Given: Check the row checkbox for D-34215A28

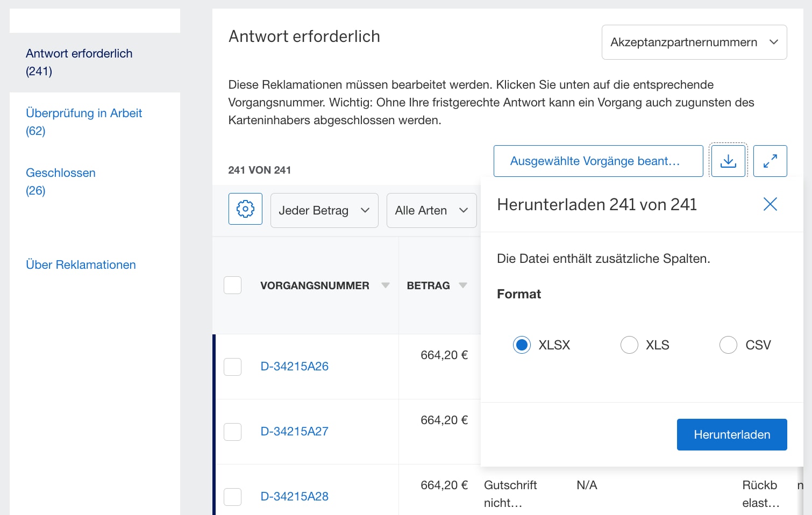Looking at the screenshot, I should pos(232,497).
